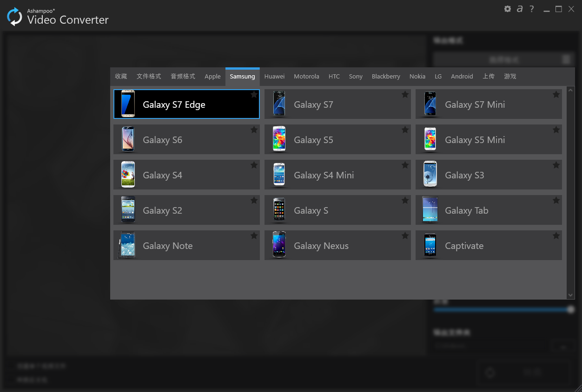Choose the Galaxy Note preset
582x392 pixels.
pyautogui.click(x=186, y=245)
